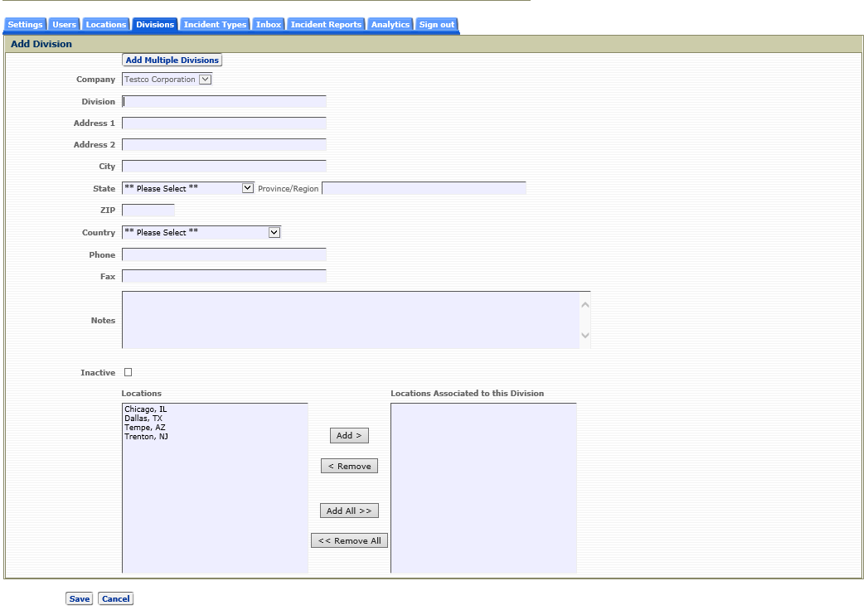This screenshot has height=610, width=868.
Task: Click the Sign out tab
Action: 436,25
